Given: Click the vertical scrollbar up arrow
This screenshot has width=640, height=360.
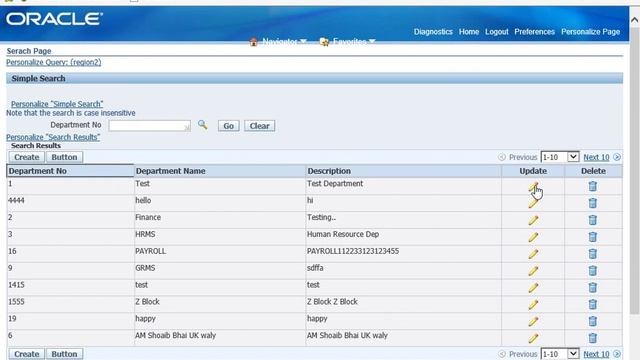Looking at the screenshot, I should (635, 20).
